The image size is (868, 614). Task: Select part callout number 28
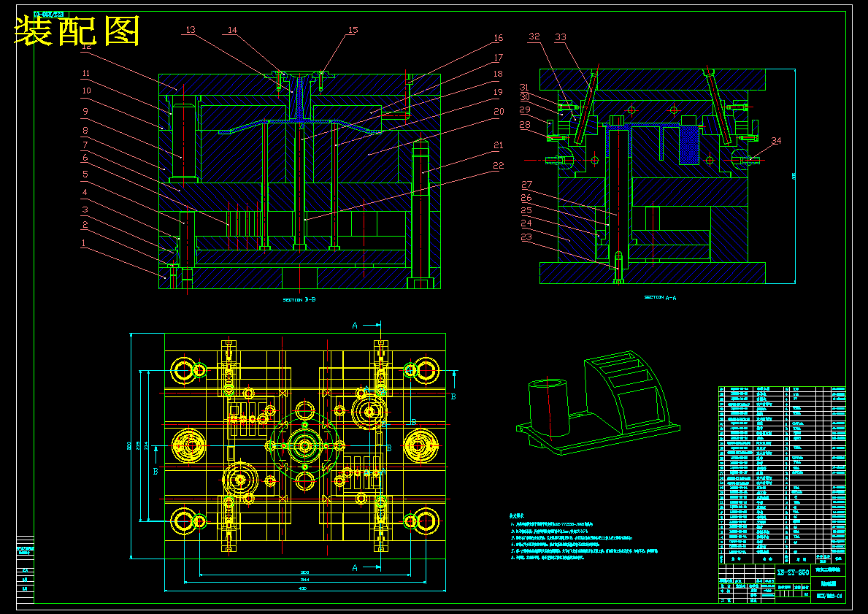[525, 125]
